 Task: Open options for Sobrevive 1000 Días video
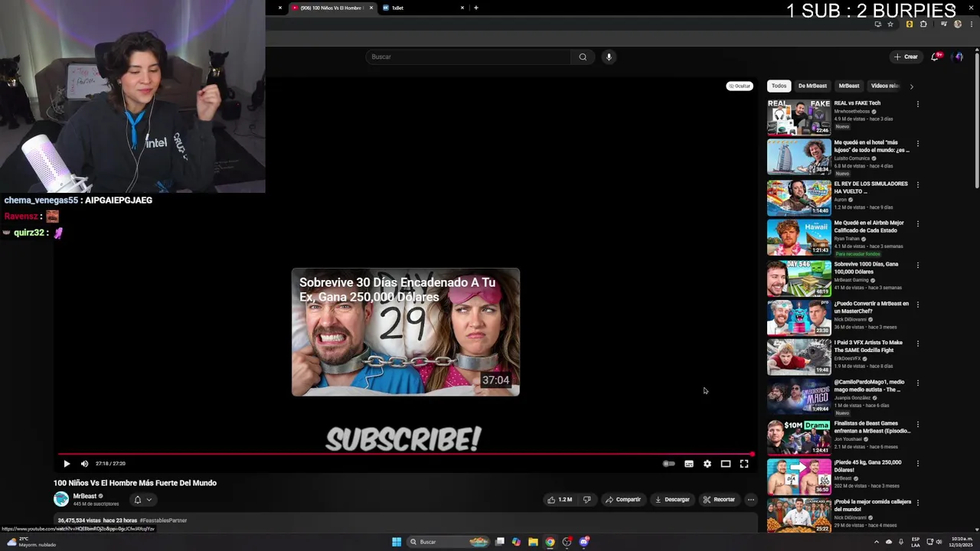918,265
